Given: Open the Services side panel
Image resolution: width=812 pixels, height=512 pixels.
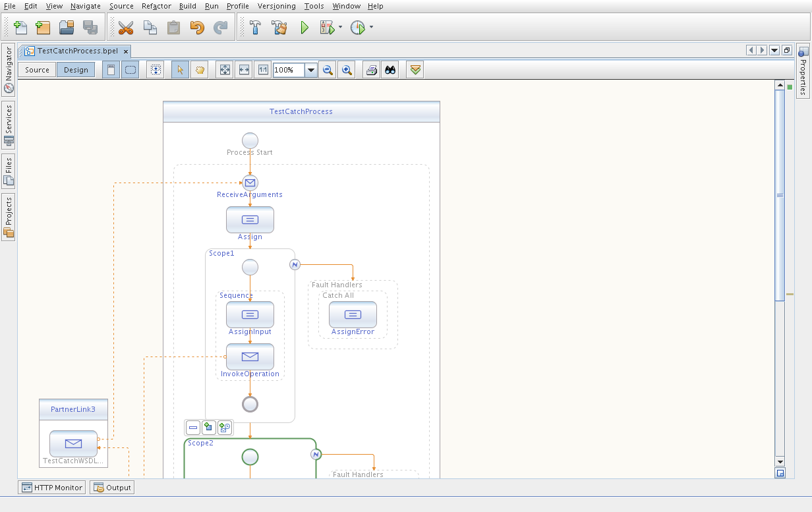Looking at the screenshot, I should coord(9,125).
